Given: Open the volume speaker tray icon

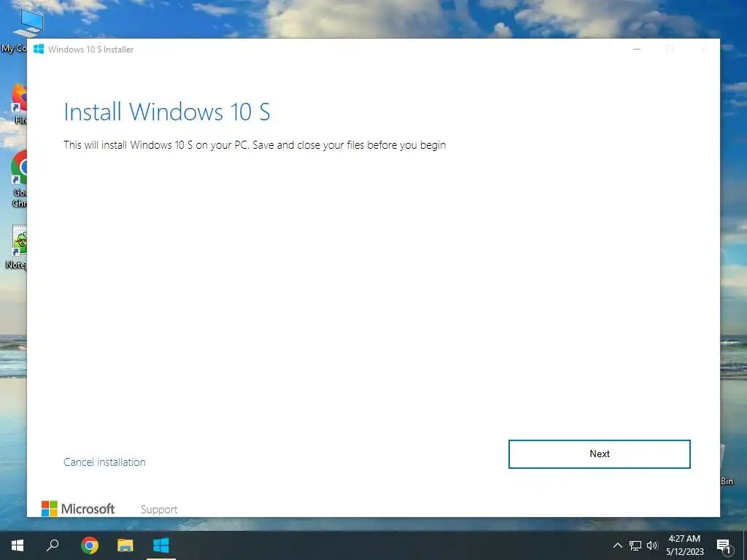Looking at the screenshot, I should point(652,545).
